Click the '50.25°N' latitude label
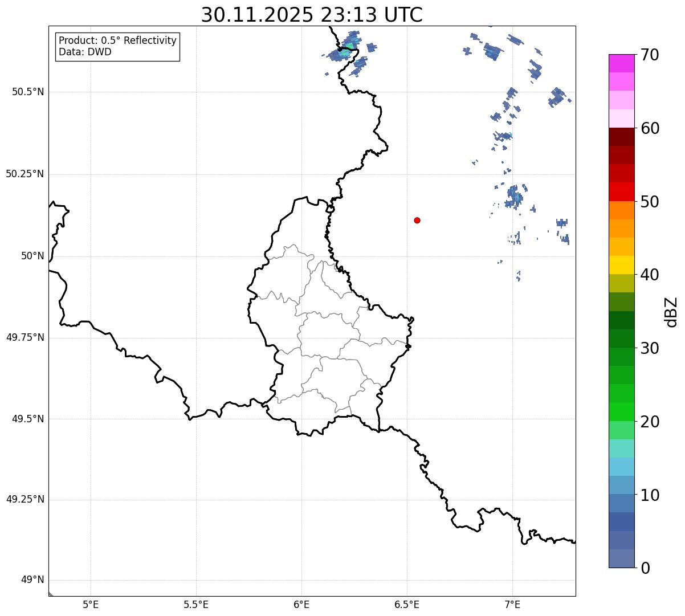 (x=25, y=174)
